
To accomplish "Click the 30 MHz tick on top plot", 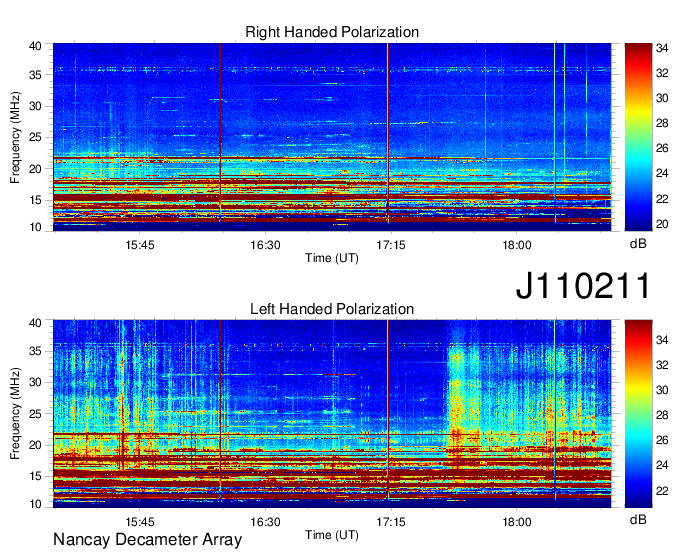I will point(36,106).
